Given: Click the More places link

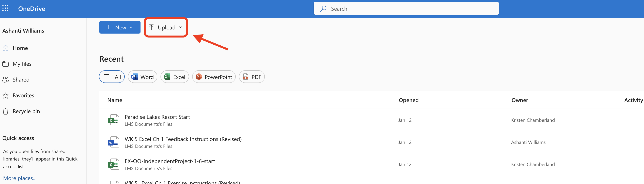Looking at the screenshot, I should pyautogui.click(x=20, y=178).
